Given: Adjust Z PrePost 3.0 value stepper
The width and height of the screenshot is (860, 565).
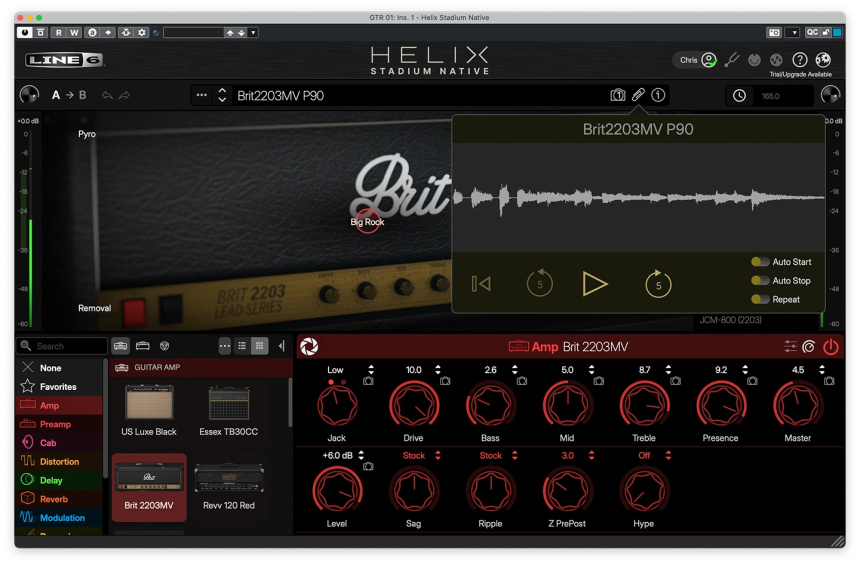Looking at the screenshot, I should [x=591, y=455].
